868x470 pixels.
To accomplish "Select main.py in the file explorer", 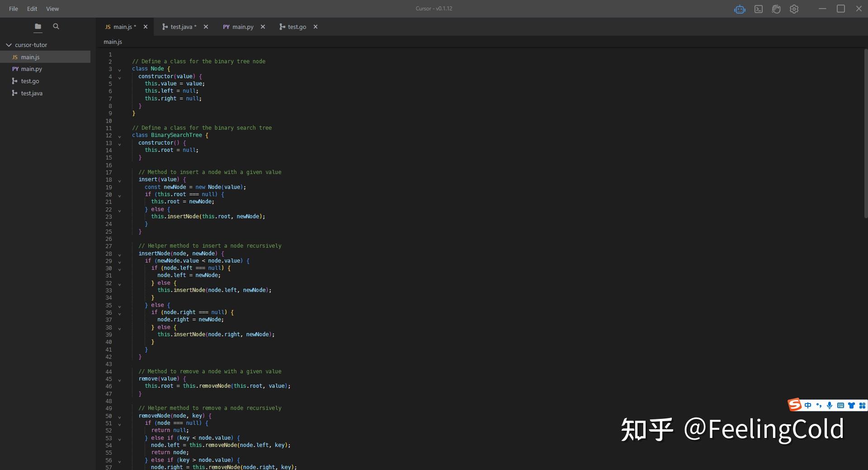I will (x=31, y=69).
